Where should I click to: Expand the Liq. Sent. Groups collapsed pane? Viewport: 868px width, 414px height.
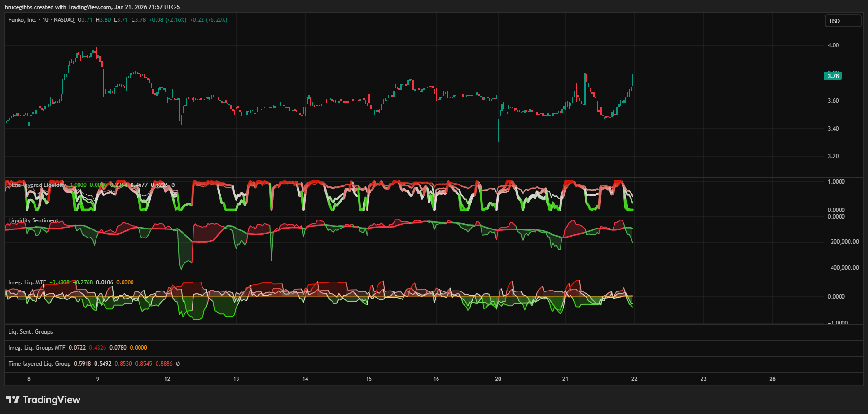[30, 332]
